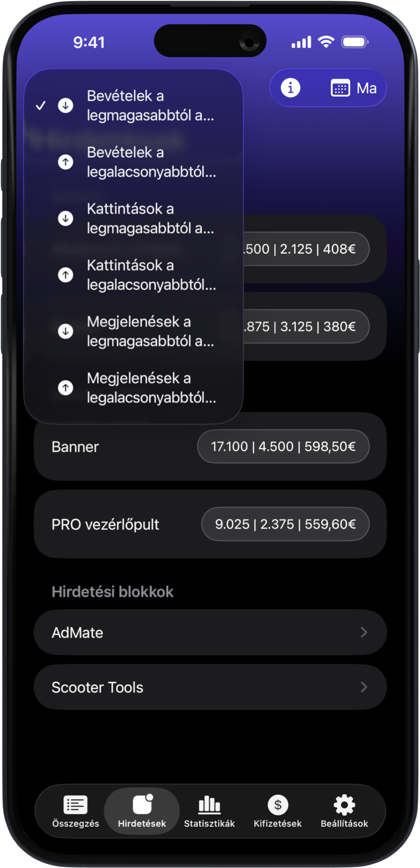The width and height of the screenshot is (420, 868).
Task: Expand the Scooter Tools chevron
Action: coord(364,687)
